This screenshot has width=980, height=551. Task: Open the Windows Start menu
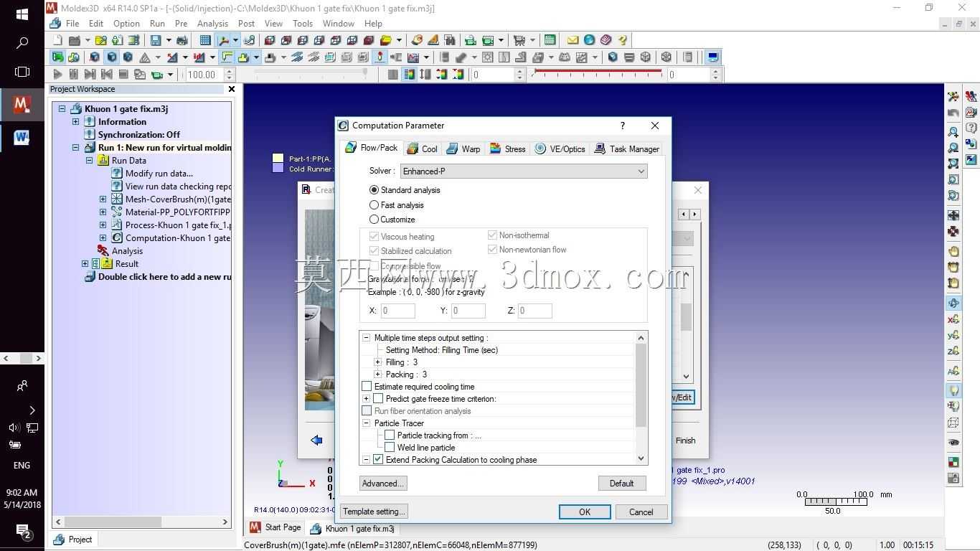[22, 14]
